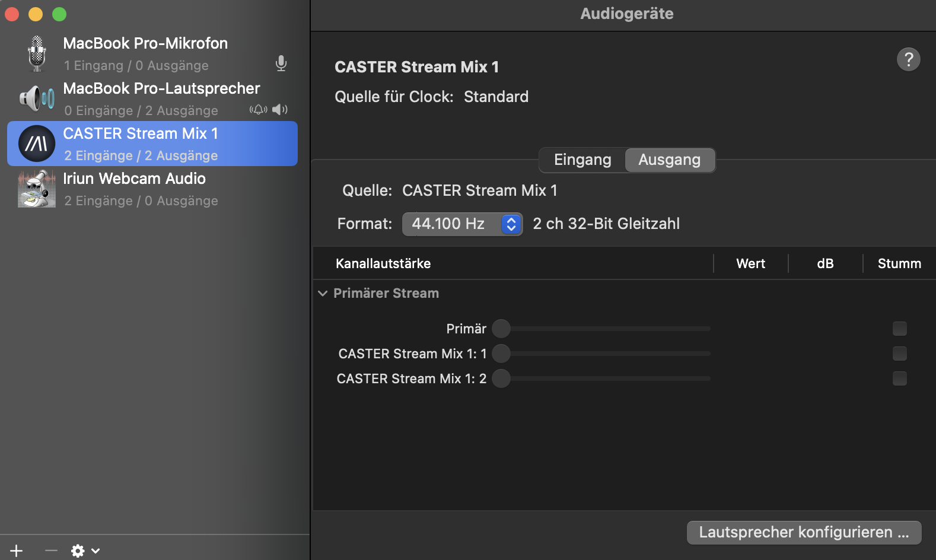
Task: Switch to the Eingang tab
Action: point(582,160)
